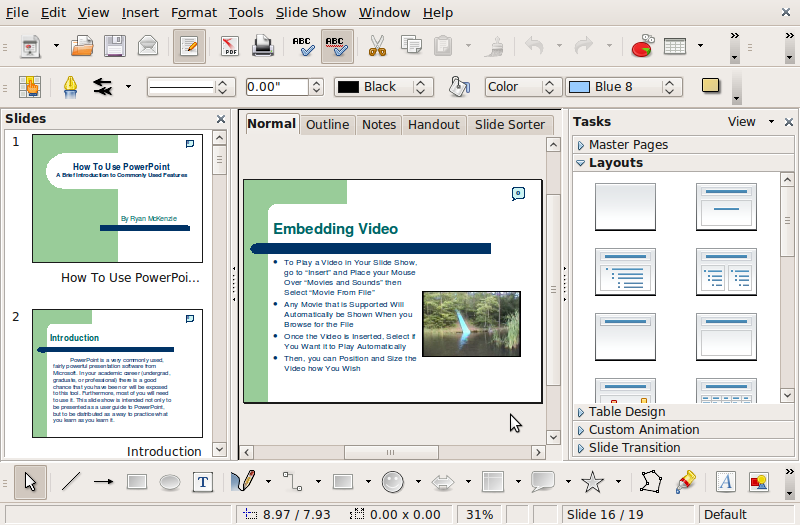Open the Fontwork Gallery icon
The width and height of the screenshot is (800, 525).
726,482
